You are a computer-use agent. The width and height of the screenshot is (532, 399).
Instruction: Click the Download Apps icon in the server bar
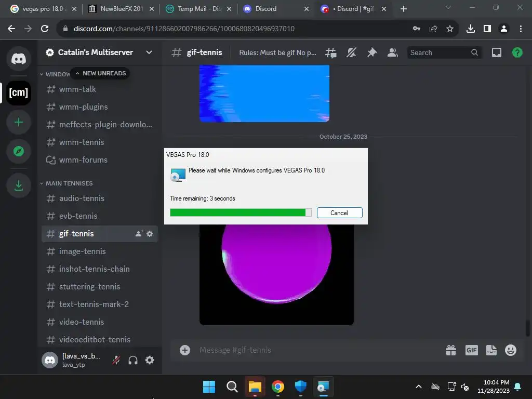[19, 185]
